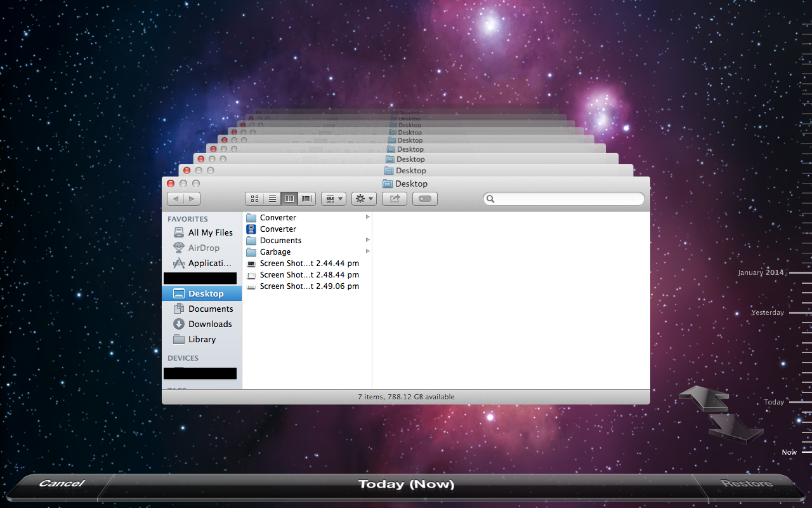The image size is (812, 508).
Task: Expand the Converter folder arrow
Action: [367, 217]
